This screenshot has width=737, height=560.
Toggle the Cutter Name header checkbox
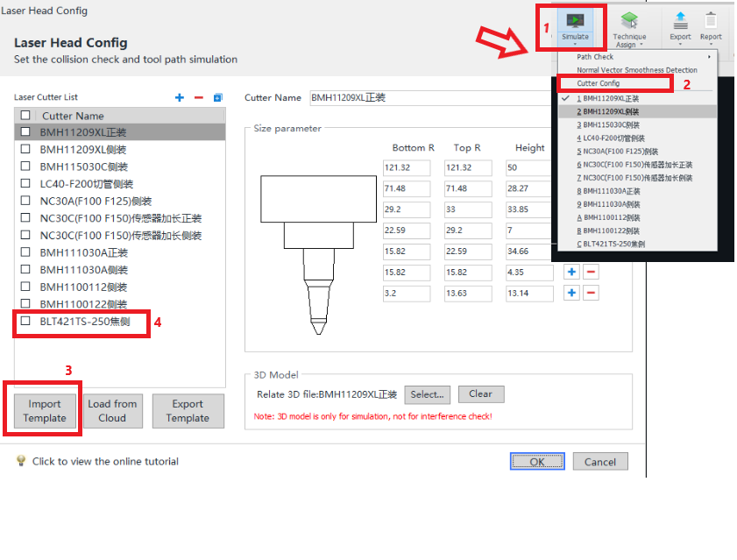(25, 115)
